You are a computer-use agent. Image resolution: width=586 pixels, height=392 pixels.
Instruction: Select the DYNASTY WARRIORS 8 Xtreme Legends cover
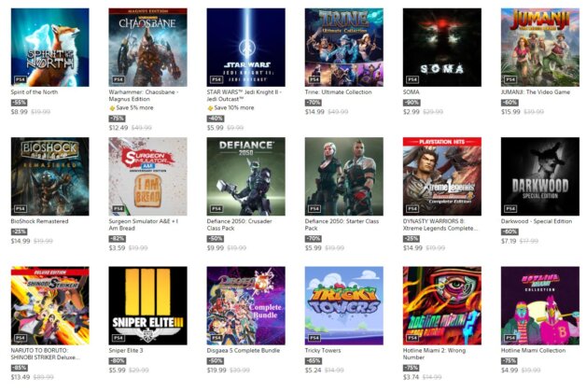tap(442, 176)
